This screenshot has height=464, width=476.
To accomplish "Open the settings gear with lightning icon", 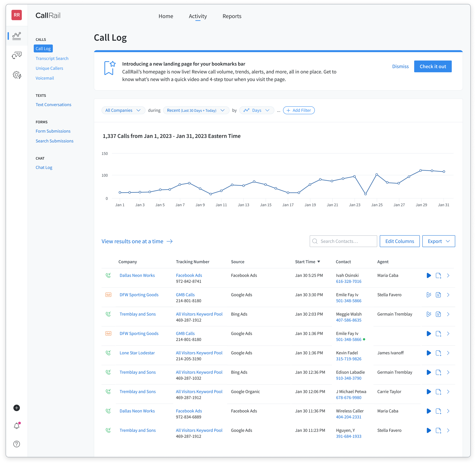I will coord(17,75).
